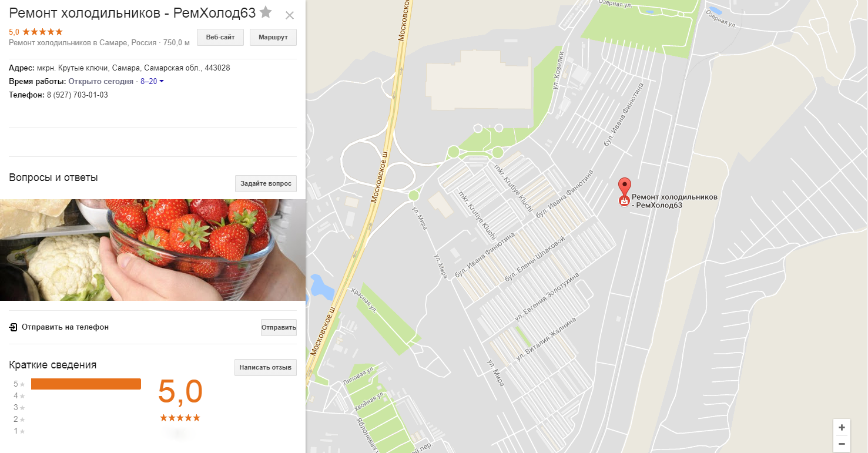Viewport: 868px width, 453px height.
Task: Click the Маршрут directions button
Action: (273, 37)
